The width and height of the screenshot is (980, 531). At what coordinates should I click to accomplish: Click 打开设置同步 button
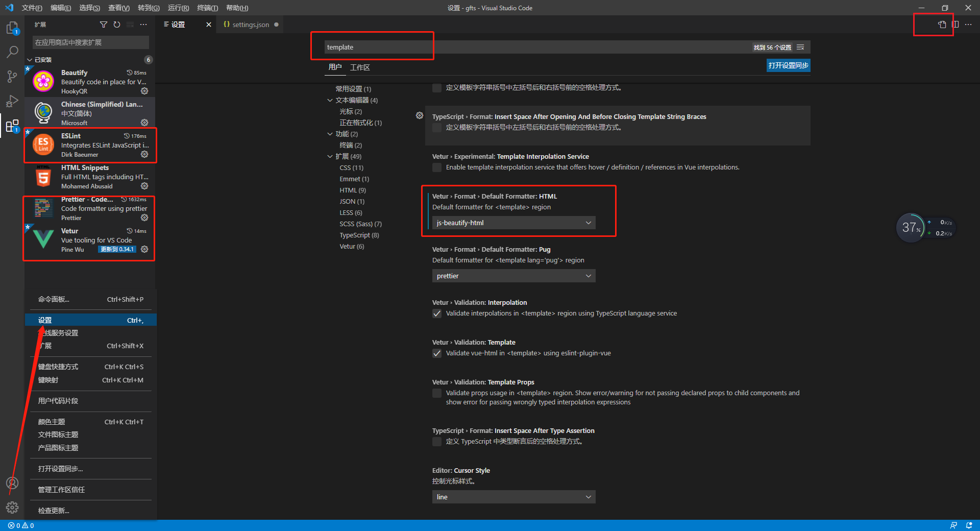788,65
